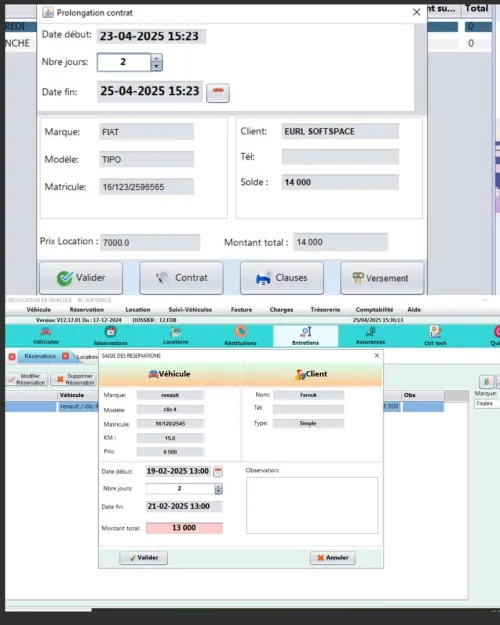Open the Locations toolbar icon
The width and height of the screenshot is (500, 625).
tap(175, 336)
